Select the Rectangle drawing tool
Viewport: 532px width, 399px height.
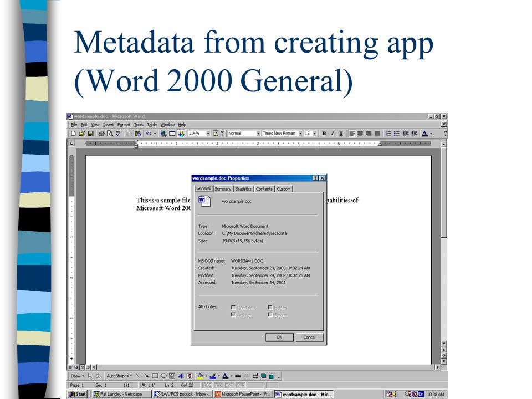point(155,376)
